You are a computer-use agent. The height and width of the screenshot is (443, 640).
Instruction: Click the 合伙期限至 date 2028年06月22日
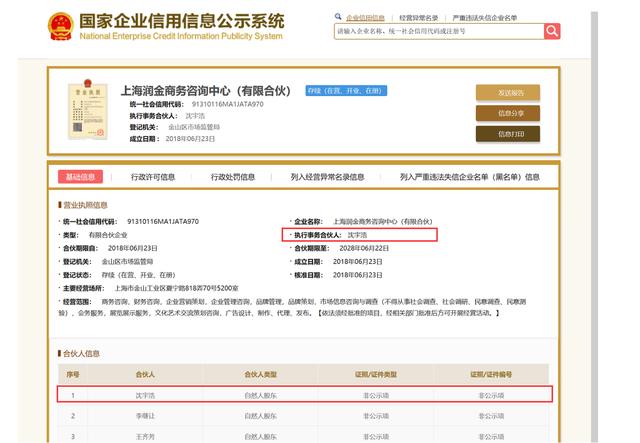coord(364,248)
